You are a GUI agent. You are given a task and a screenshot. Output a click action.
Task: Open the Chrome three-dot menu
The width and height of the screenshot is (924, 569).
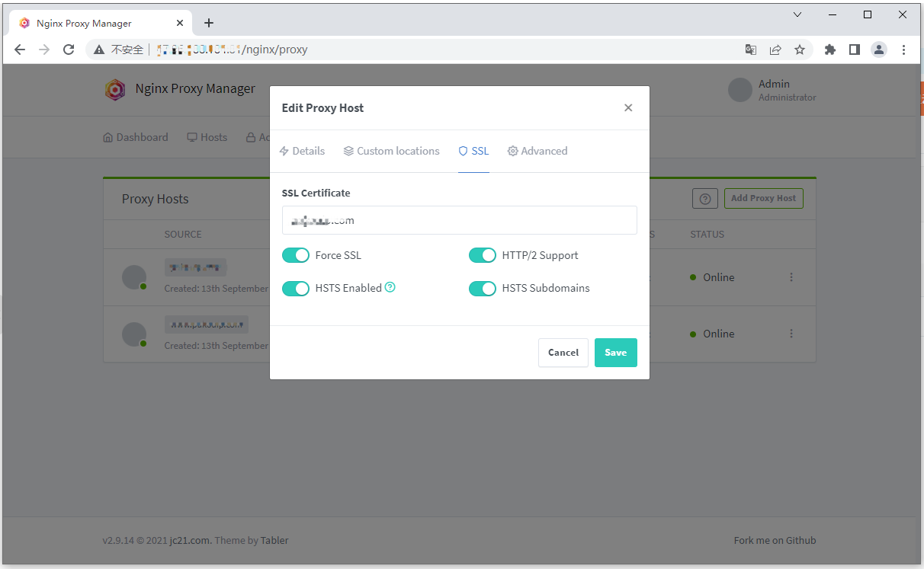tap(903, 50)
